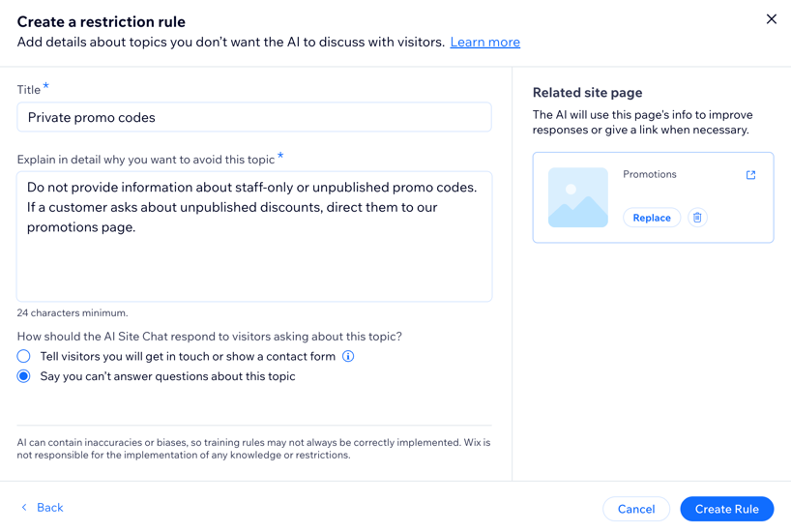Click the back chevron arrow
This screenshot has height=532, width=791.
pyautogui.click(x=24, y=508)
